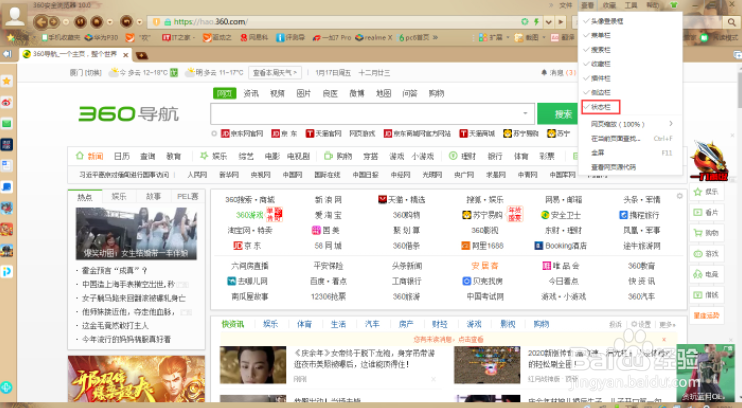This screenshot has width=742, height=408.
Task: Open the video thumbnail under 热点
Action: click(136, 233)
